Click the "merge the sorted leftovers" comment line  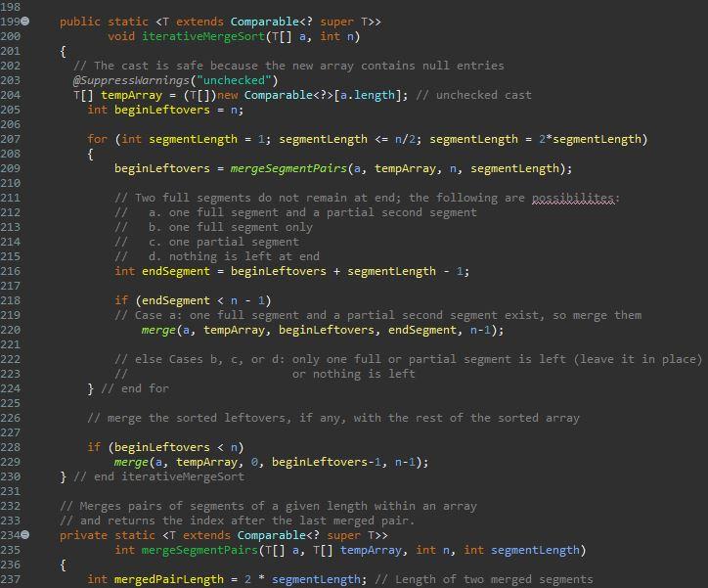point(333,418)
